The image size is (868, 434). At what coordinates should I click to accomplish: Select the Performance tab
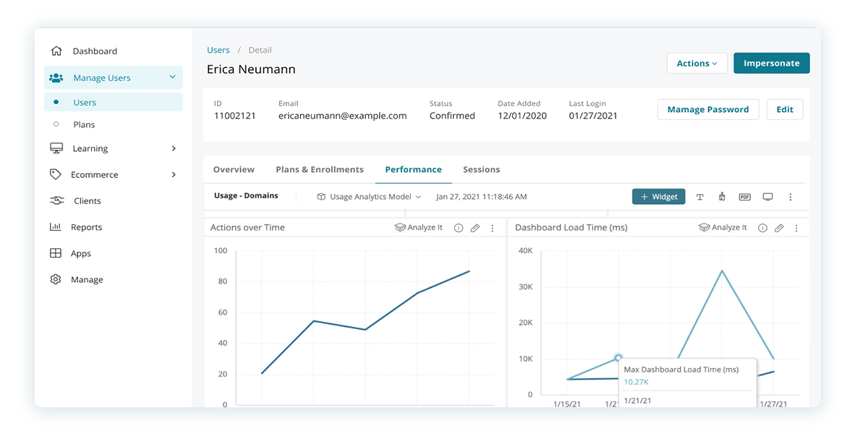click(x=413, y=169)
